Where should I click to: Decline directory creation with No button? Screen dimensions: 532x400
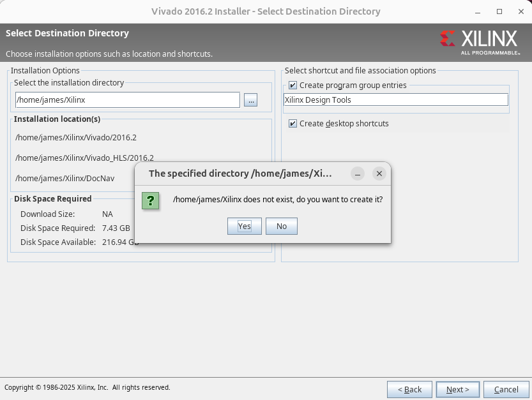click(281, 226)
